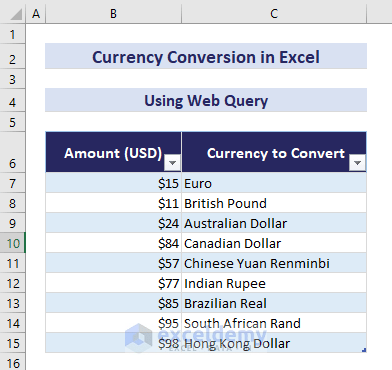392x370 pixels.
Task: Select row 10 header
Action: click(13, 243)
